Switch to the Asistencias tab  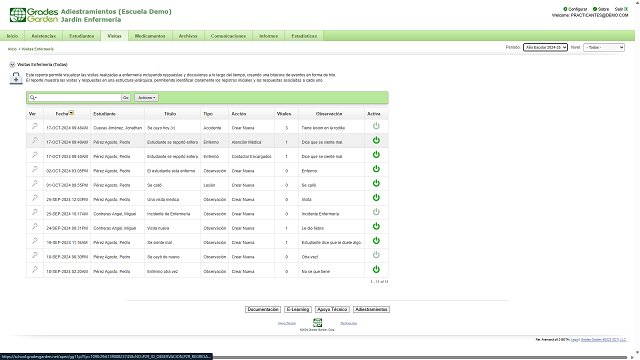pos(44,36)
